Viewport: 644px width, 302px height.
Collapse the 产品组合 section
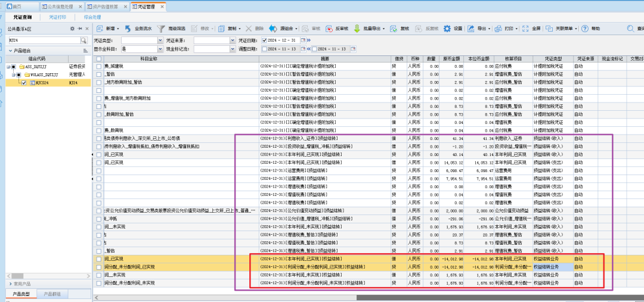click(x=10, y=51)
